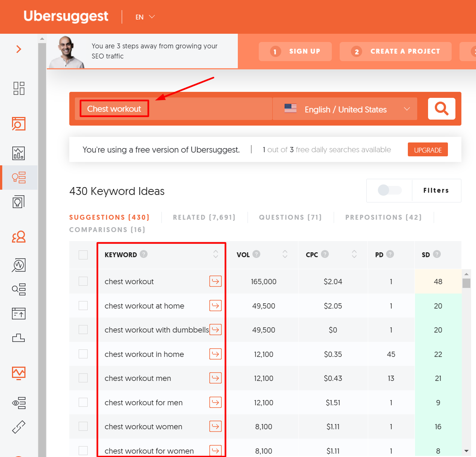The image size is (476, 457).
Task: Check the box for chest workout for men
Action: [83, 402]
